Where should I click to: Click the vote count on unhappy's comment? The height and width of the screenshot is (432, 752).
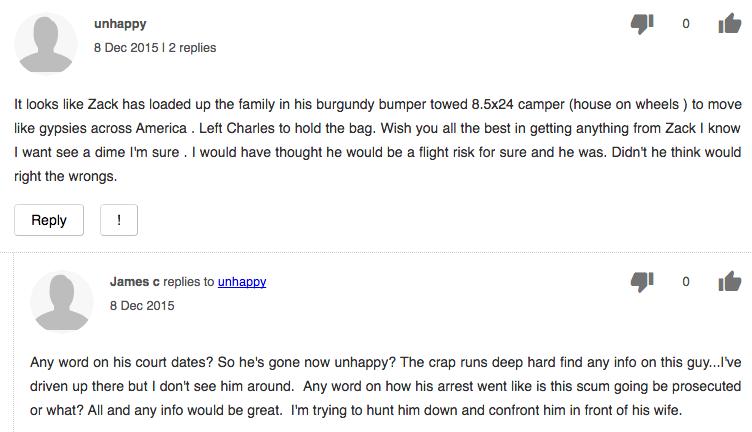click(x=686, y=23)
